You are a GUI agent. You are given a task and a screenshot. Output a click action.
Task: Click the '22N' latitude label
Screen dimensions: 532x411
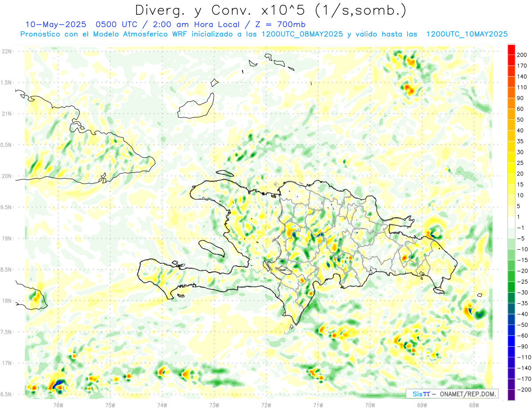[6, 51]
